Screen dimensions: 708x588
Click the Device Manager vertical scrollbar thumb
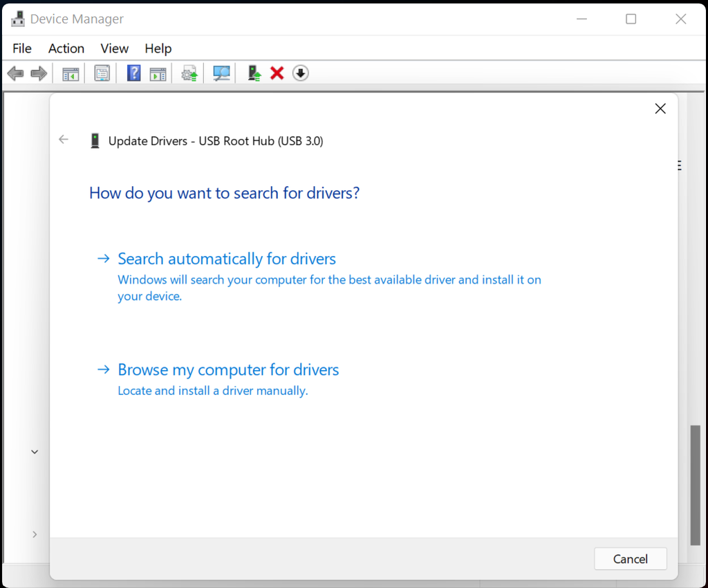[x=696, y=485]
